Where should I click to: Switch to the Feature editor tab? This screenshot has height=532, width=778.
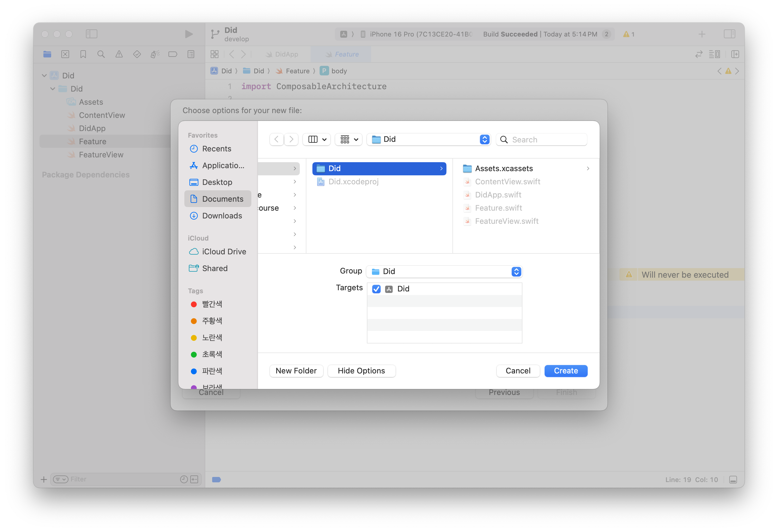click(341, 54)
